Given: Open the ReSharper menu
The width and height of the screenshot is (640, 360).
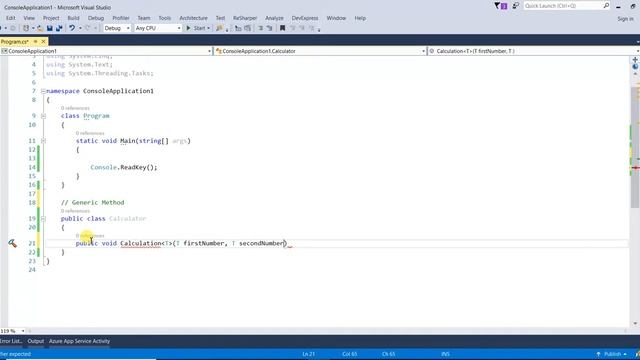Looking at the screenshot, I should (x=245, y=18).
